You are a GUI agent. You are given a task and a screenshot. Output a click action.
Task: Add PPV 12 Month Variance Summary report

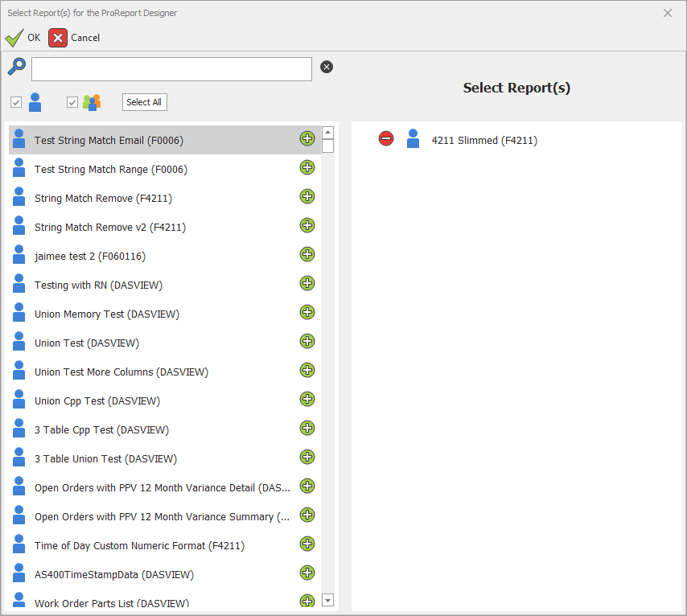307,515
